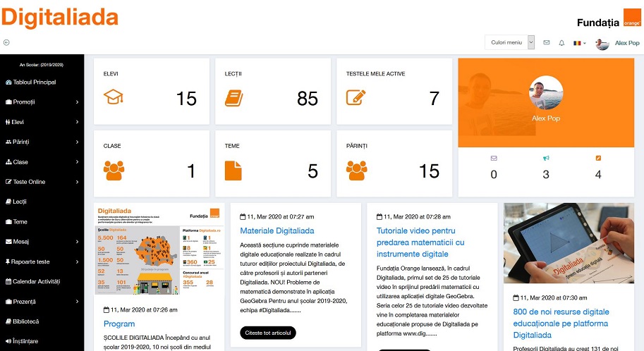Open the language flag dropdown

pos(579,43)
